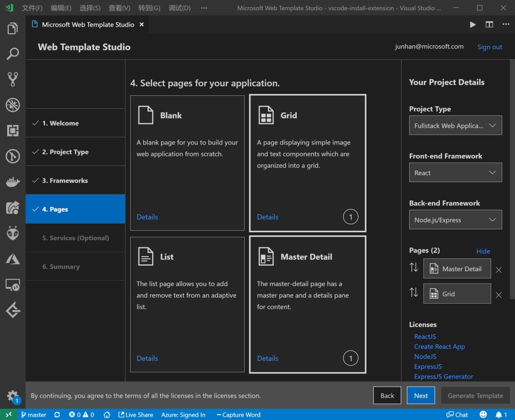Select the List page card
Image resolution: width=515 pixels, height=420 pixels.
187,305
